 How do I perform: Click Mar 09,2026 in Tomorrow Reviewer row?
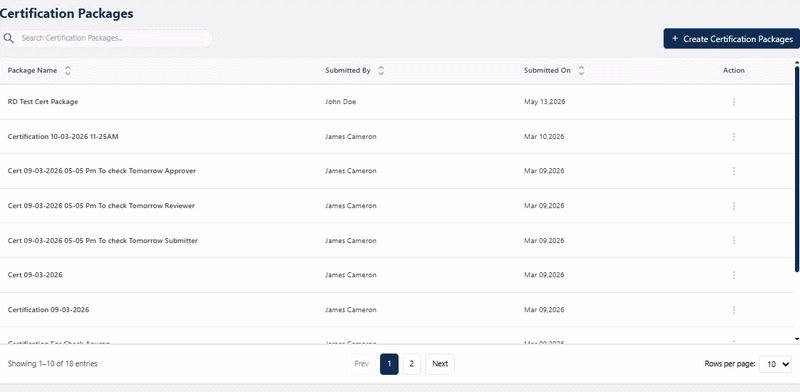[544, 206]
